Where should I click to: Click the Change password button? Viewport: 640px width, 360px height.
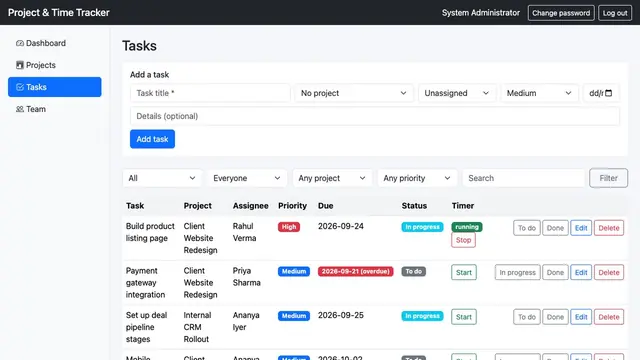coord(561,13)
